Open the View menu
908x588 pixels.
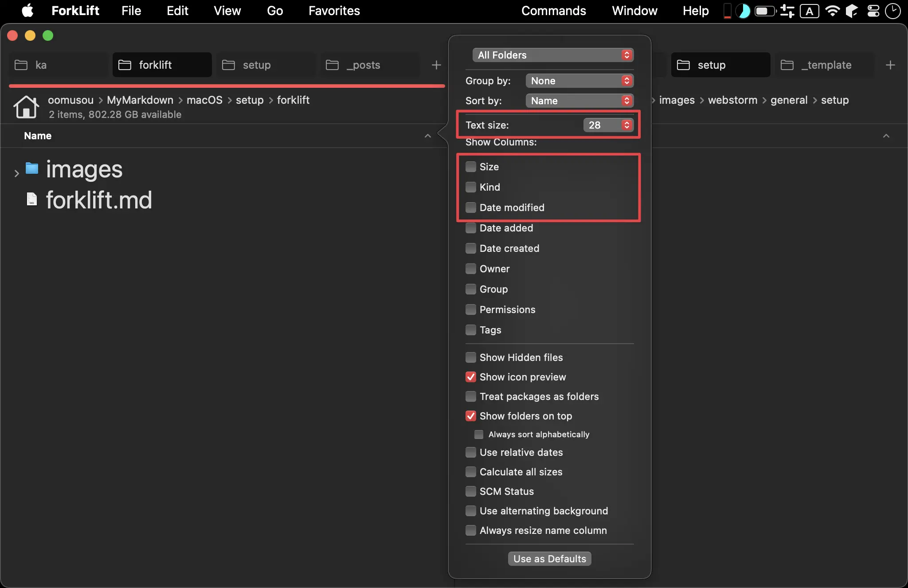[227, 11]
